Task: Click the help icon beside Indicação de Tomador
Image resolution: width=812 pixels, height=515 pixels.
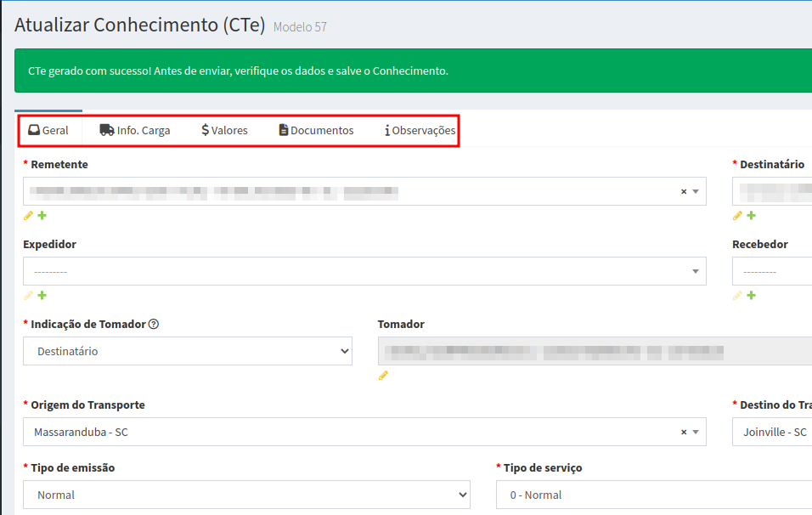Action: tap(154, 324)
